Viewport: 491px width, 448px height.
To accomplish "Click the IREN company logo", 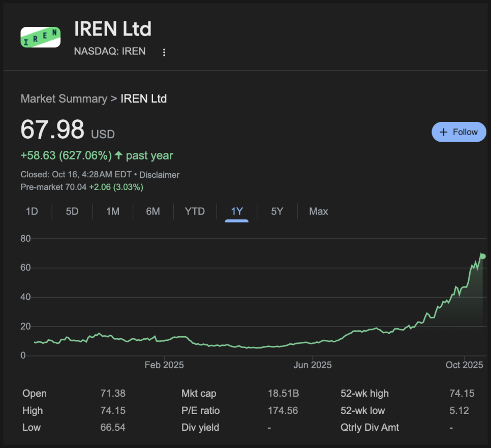I will tap(40, 37).
